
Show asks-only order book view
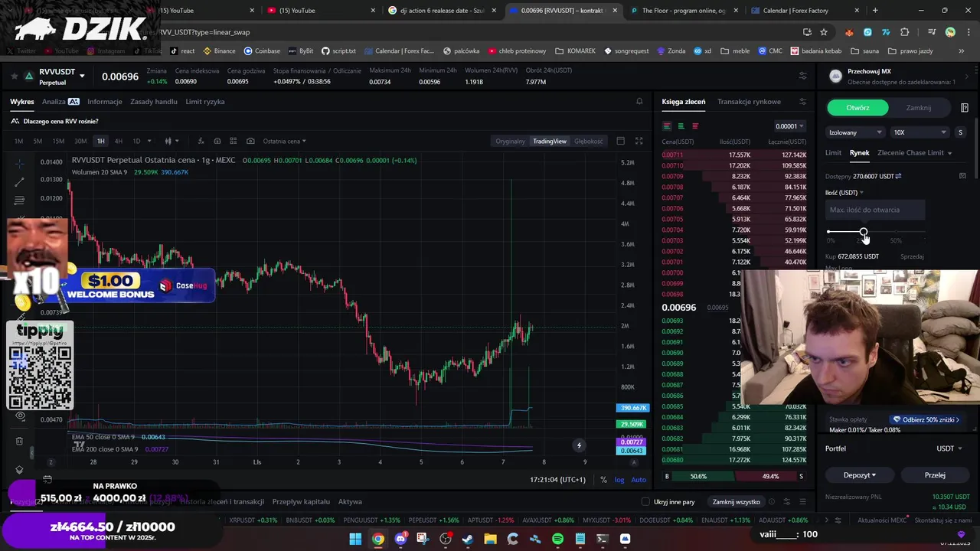point(695,126)
